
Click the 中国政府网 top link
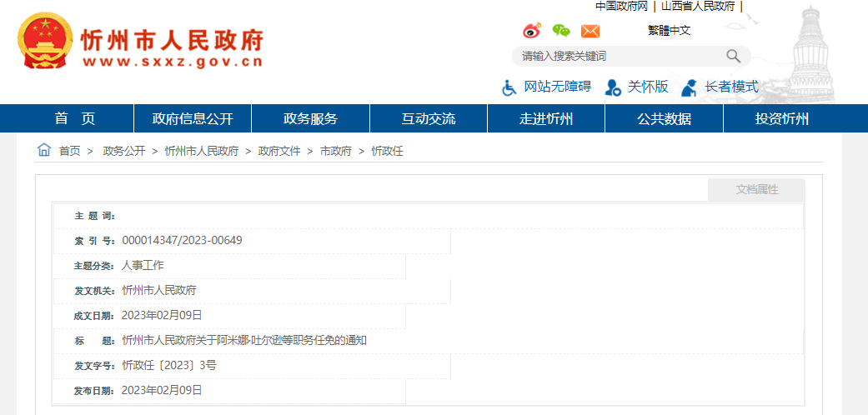(621, 6)
